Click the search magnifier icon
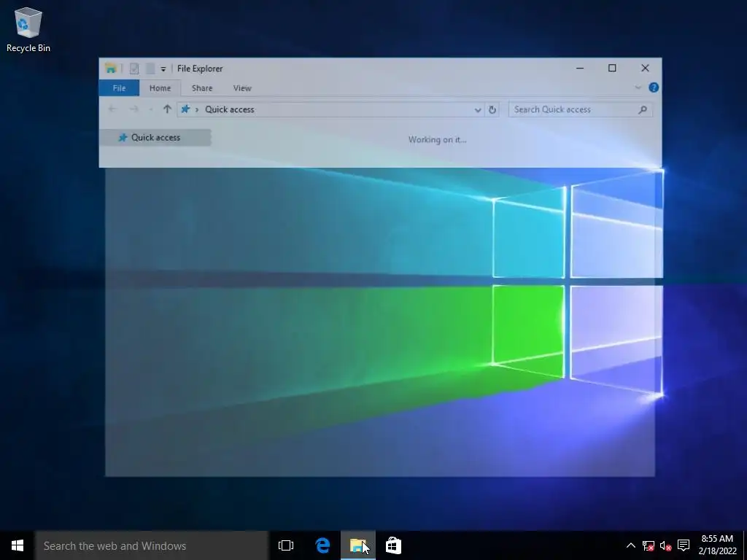The height and width of the screenshot is (560, 747). (x=642, y=109)
